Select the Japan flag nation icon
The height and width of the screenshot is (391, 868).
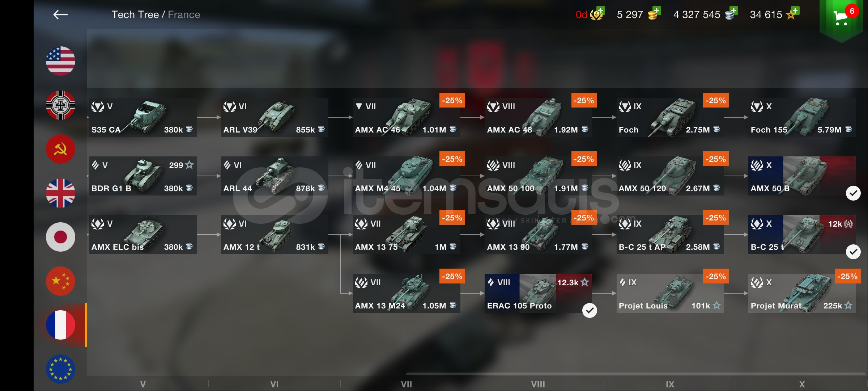tap(60, 237)
